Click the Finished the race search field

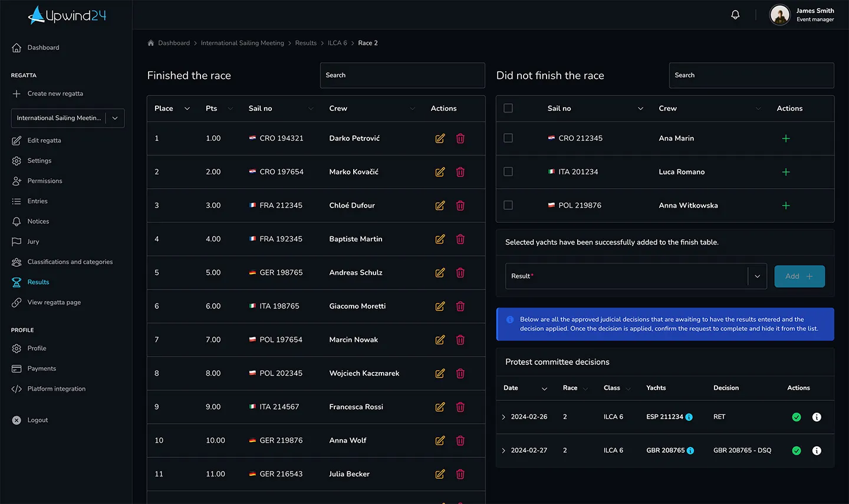[402, 75]
